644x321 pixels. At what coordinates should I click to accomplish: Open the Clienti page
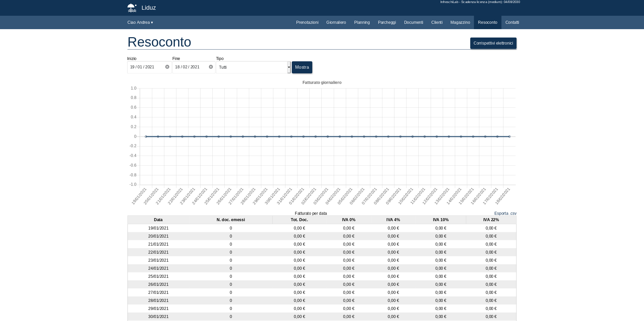click(x=437, y=22)
